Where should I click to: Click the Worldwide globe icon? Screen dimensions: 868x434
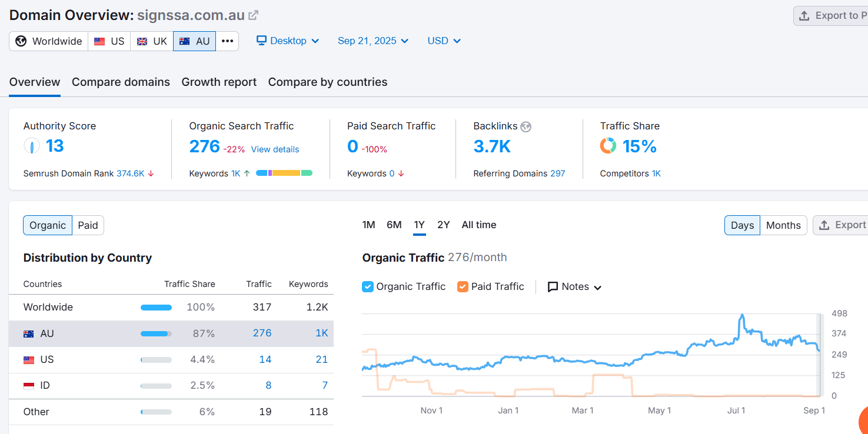[x=21, y=41]
